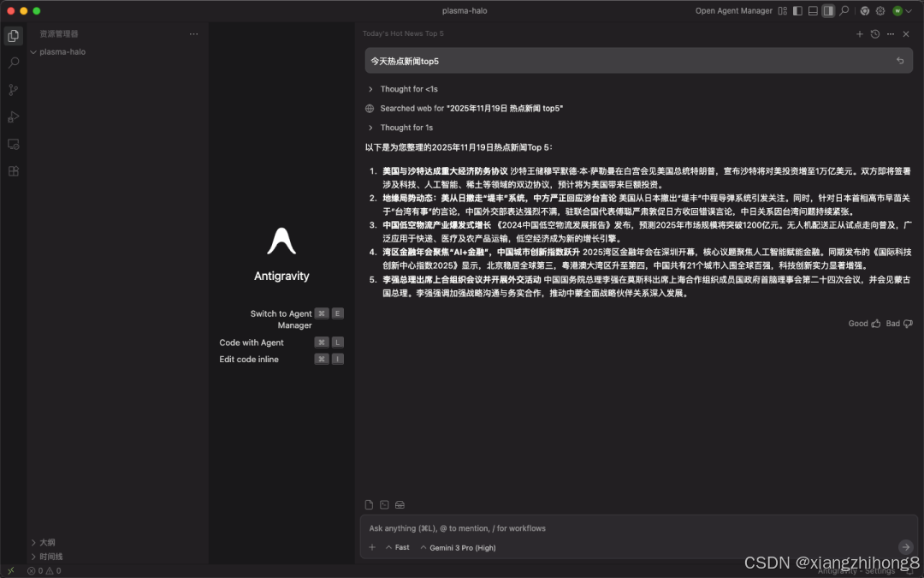Open conversation history clock icon
The height and width of the screenshot is (578, 924).
coord(875,34)
